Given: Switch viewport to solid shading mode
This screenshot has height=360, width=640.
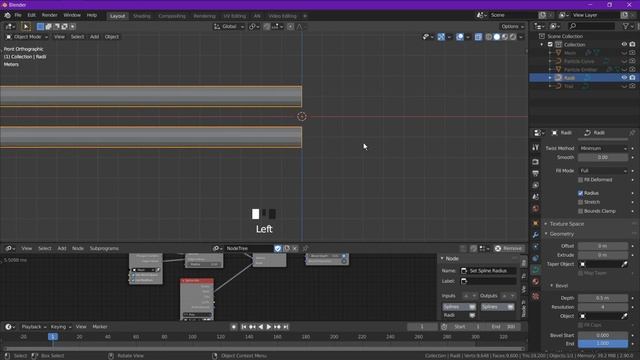Looking at the screenshot, I should (497, 37).
